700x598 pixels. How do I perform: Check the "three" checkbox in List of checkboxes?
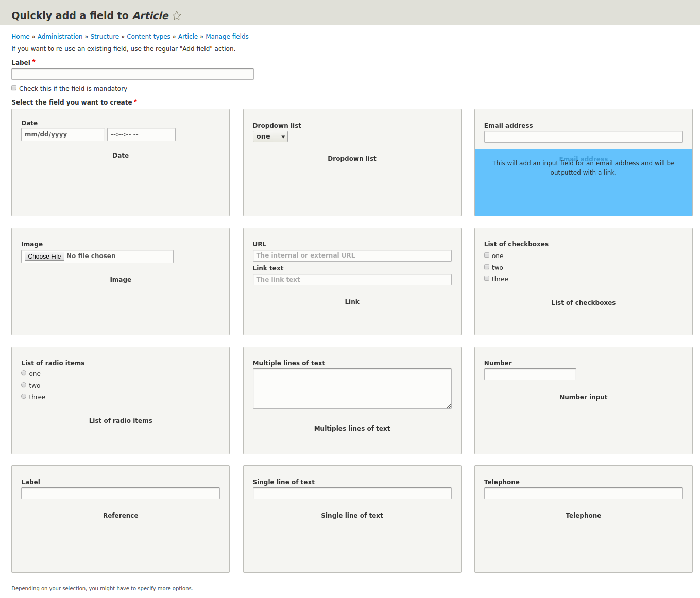pyautogui.click(x=486, y=278)
